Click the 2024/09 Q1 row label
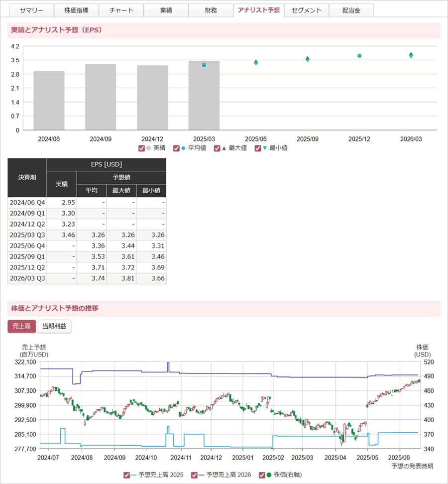This screenshot has height=484, width=448. (27, 213)
